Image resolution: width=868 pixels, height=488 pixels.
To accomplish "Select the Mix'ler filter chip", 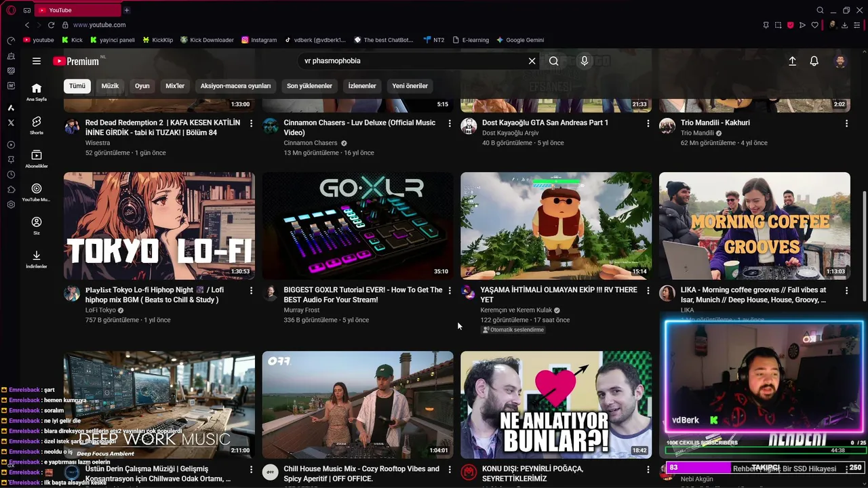I will pos(175,86).
